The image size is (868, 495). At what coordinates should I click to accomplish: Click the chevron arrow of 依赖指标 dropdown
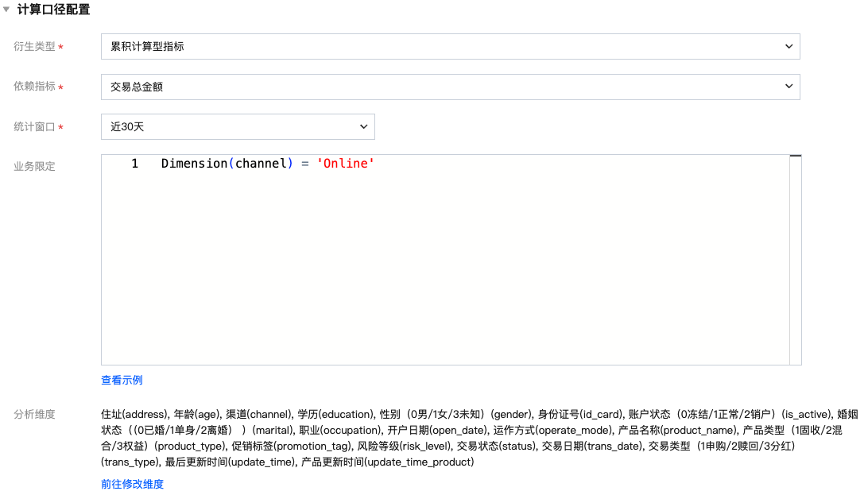click(x=789, y=87)
